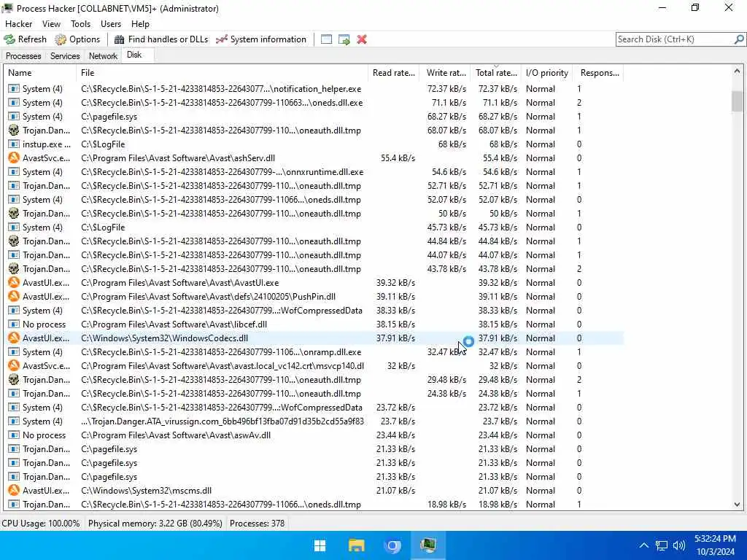Click the Processes: 378 status entry
Viewport: 747px width, 560px height.
click(258, 524)
